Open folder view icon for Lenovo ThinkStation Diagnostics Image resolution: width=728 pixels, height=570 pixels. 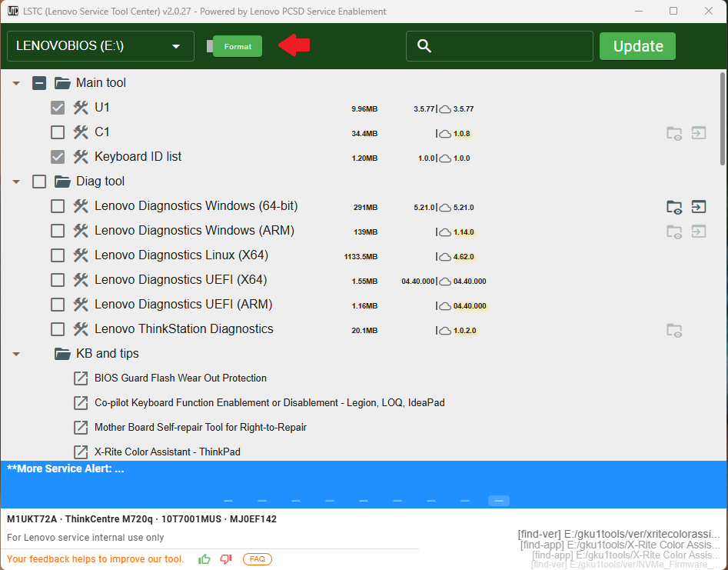point(674,330)
